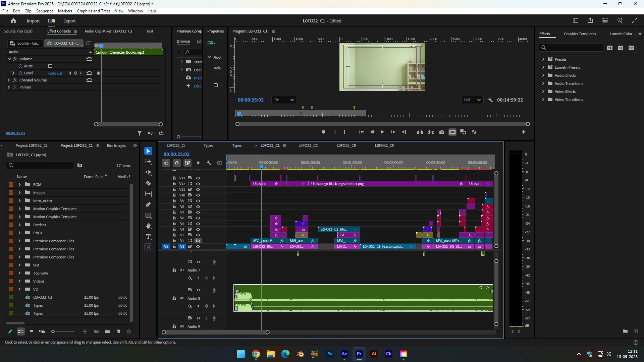This screenshot has width=644, height=362.
Task: Click the Export Frame camera icon
Action: point(442,132)
